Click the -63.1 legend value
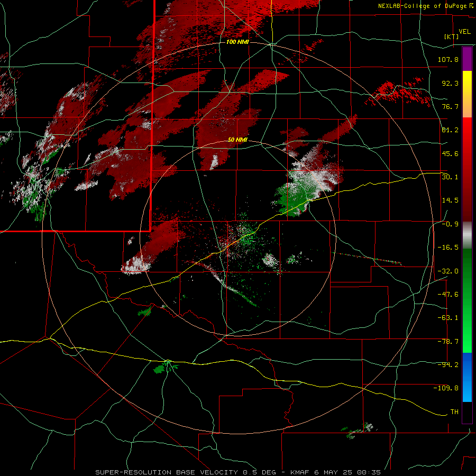476x476 pixels. [x=448, y=318]
